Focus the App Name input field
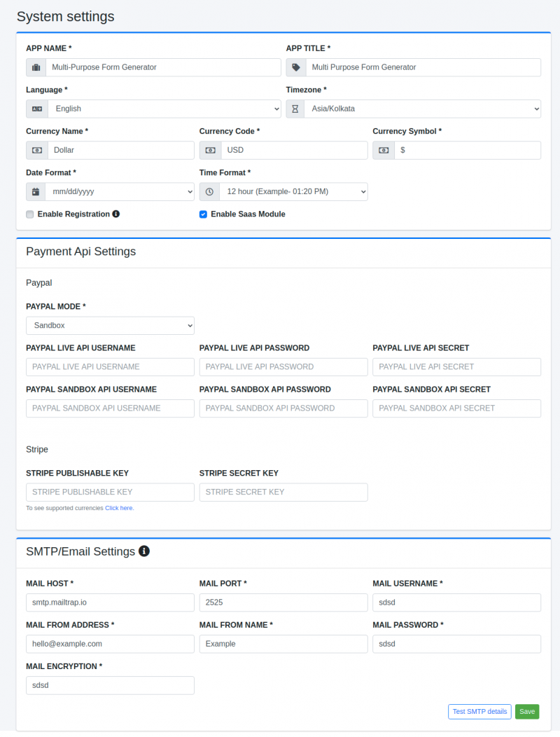The image size is (560, 737). (x=163, y=68)
